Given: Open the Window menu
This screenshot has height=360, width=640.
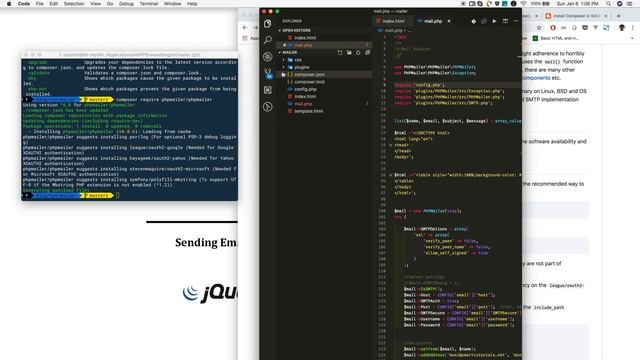Looking at the screenshot, I should (172, 4).
